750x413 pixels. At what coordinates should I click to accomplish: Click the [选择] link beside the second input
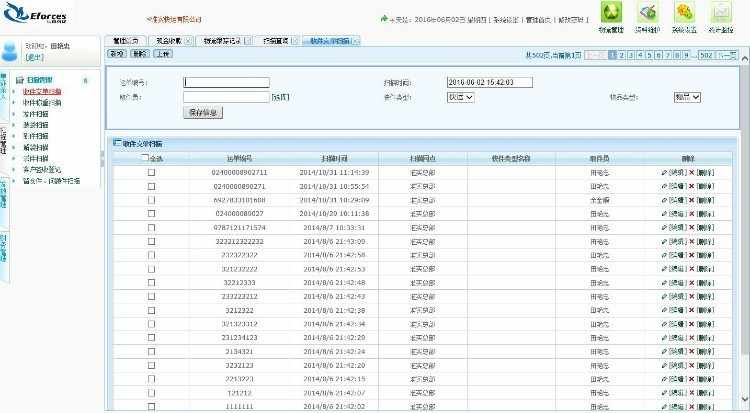280,97
